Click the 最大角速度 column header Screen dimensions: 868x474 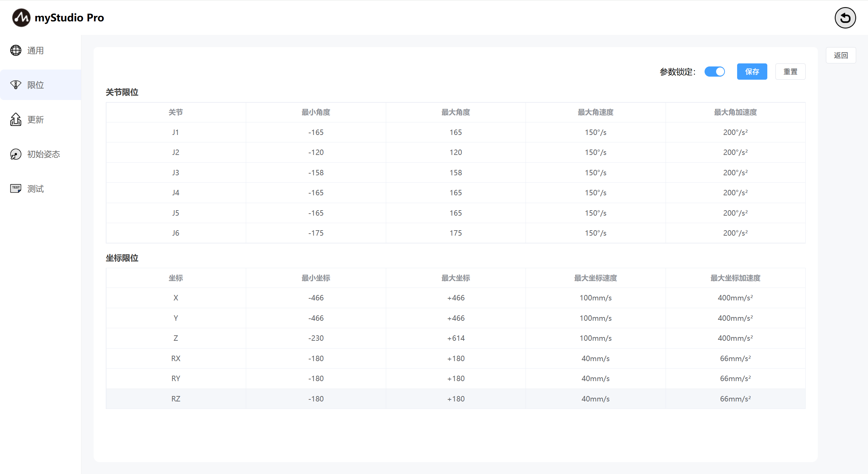coord(595,112)
